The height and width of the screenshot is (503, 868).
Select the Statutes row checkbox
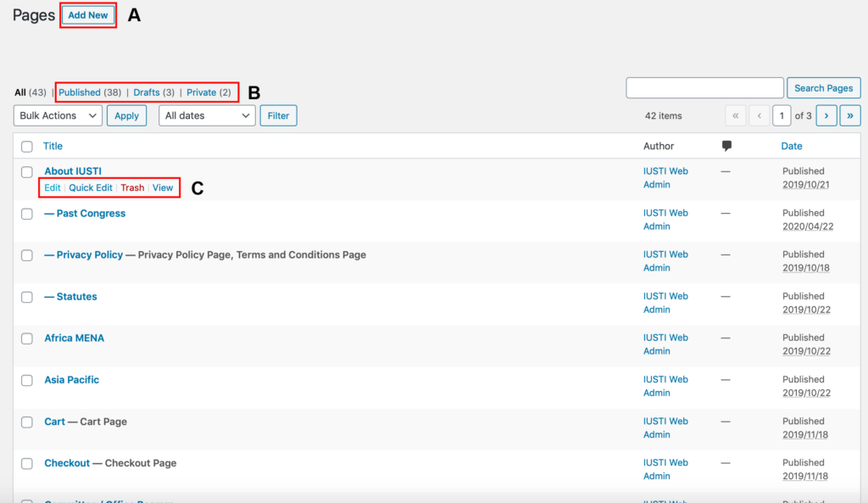tap(26, 297)
